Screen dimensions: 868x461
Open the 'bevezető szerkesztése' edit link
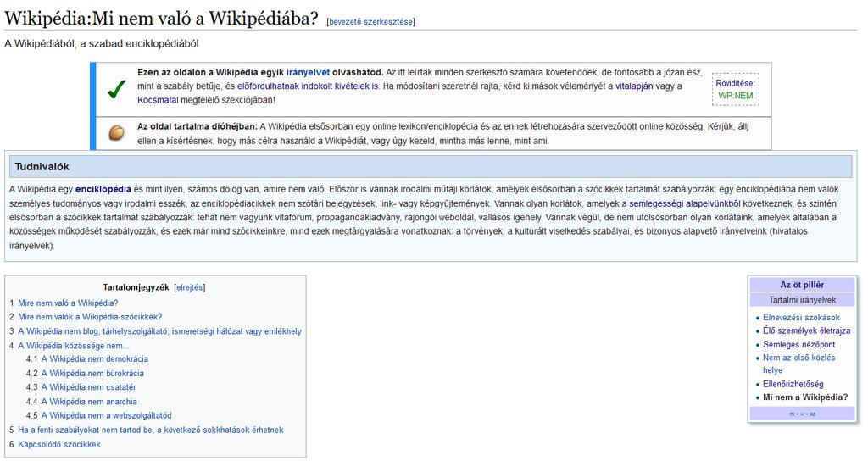click(370, 21)
